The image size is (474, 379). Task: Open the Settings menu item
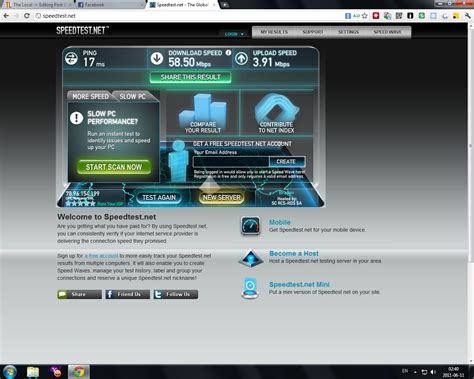(x=348, y=32)
